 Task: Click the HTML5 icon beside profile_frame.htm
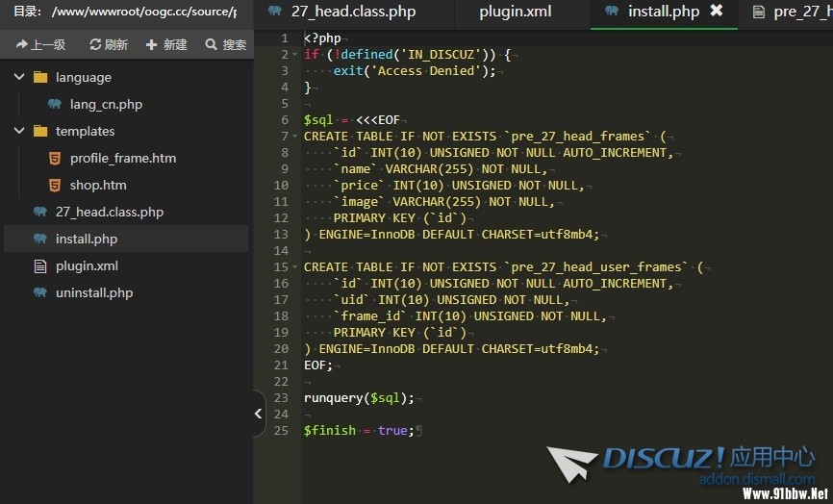pos(54,158)
